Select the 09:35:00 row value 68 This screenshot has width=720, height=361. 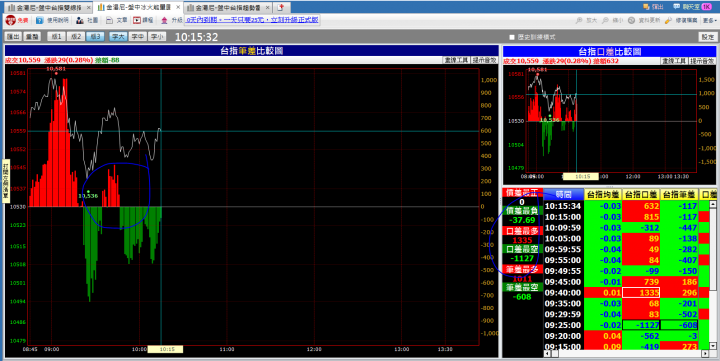(641, 304)
